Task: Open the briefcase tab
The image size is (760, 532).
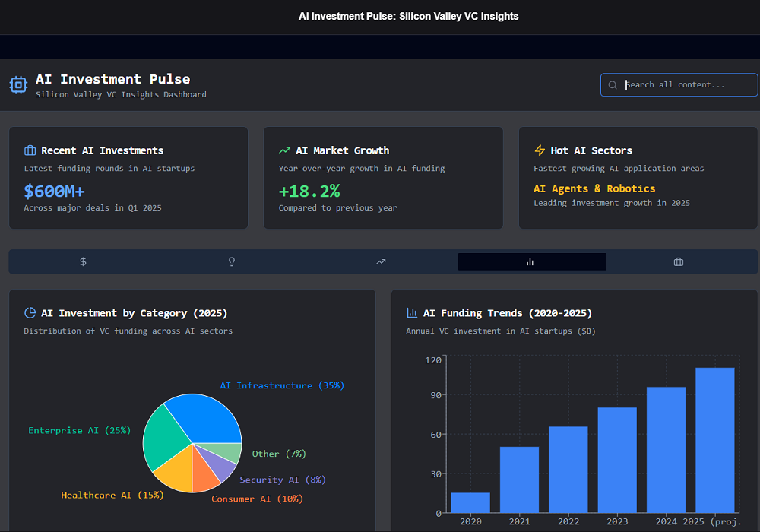Action: tap(679, 262)
